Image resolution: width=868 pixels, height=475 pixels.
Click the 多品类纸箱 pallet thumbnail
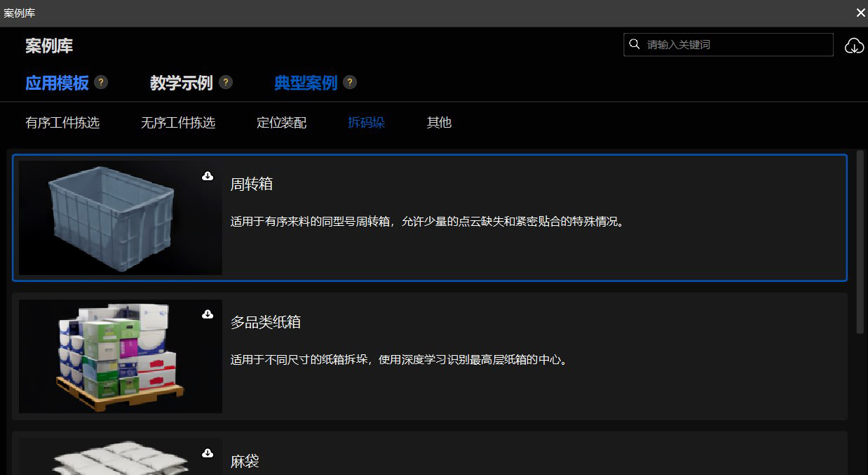(x=119, y=356)
